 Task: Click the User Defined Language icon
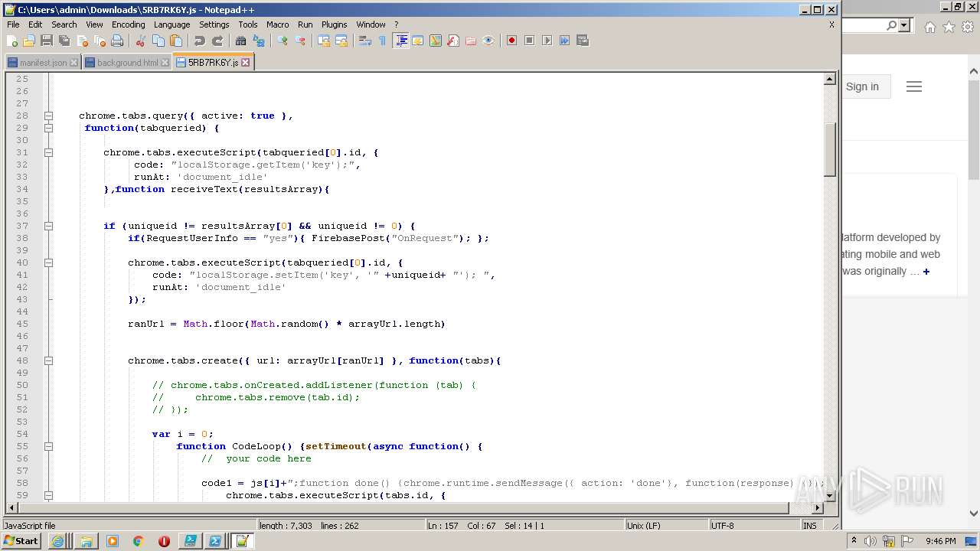pyautogui.click(x=418, y=41)
